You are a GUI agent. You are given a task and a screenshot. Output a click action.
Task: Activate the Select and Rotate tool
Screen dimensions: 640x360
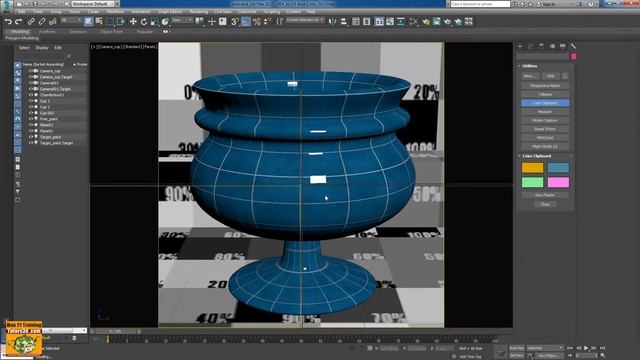[144, 22]
